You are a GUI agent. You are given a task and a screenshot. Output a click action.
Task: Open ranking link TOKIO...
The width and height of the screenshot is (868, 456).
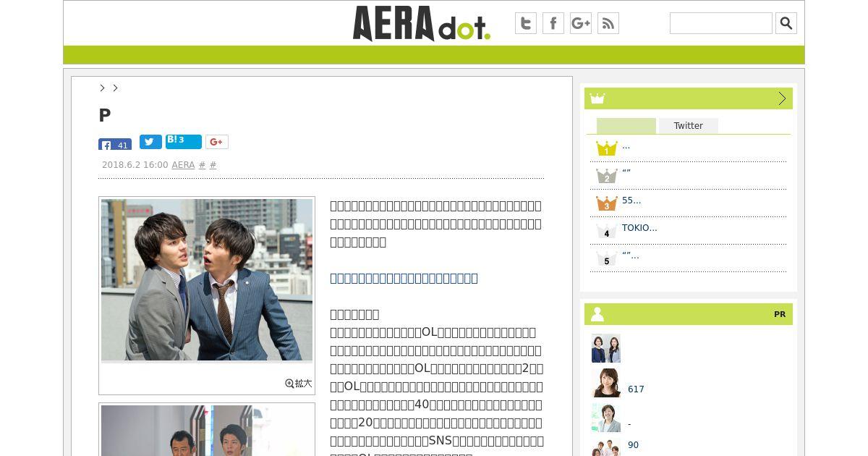tap(639, 228)
